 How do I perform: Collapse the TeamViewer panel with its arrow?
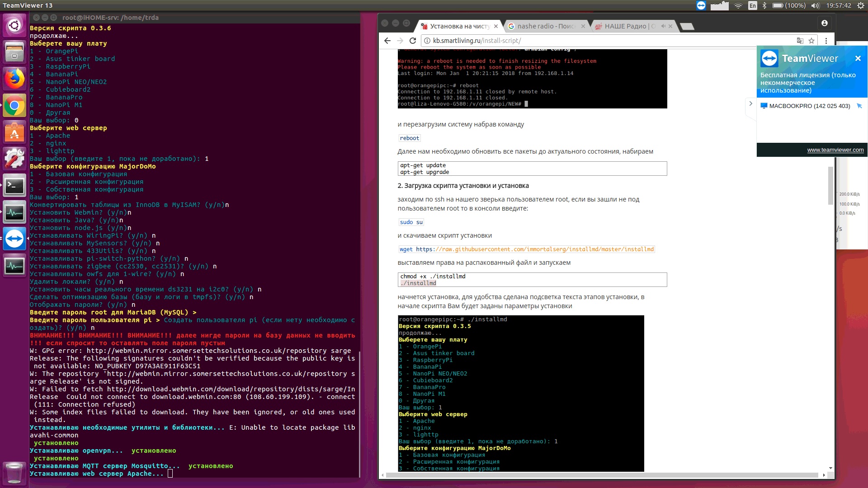(x=750, y=103)
